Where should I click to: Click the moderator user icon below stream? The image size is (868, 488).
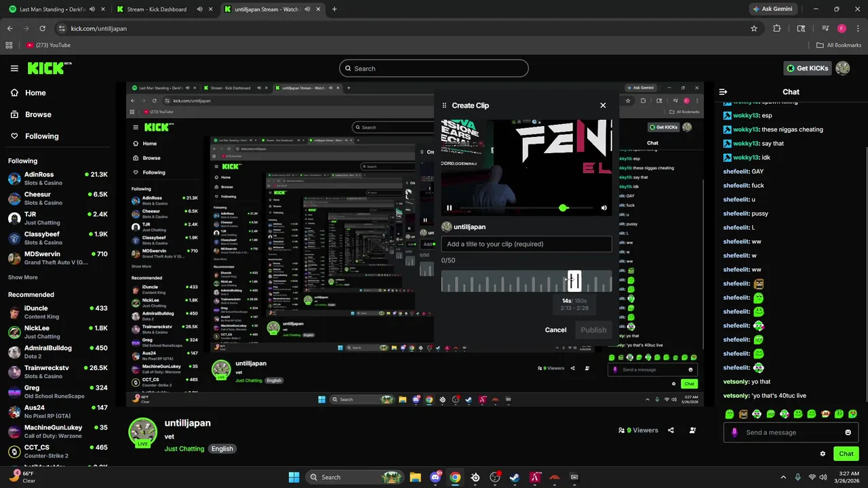tap(692, 430)
